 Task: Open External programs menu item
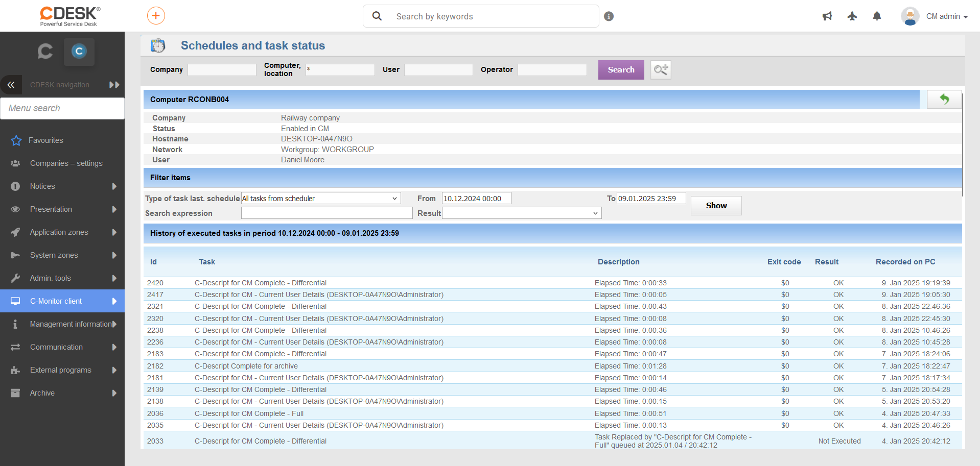[x=62, y=370]
